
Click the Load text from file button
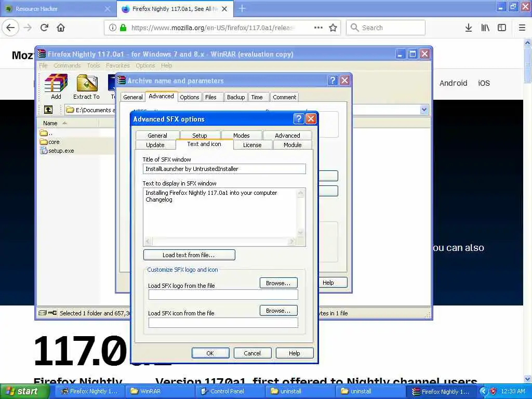[189, 255]
